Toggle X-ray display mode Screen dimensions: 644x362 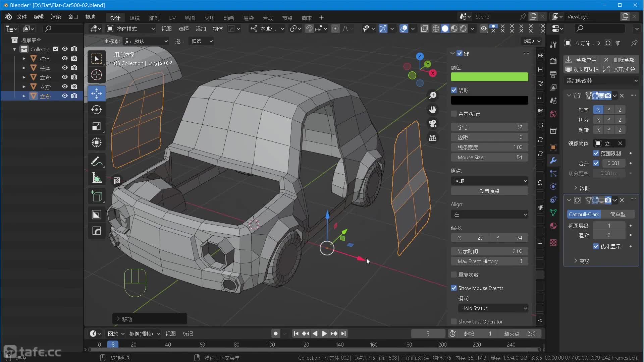click(424, 29)
